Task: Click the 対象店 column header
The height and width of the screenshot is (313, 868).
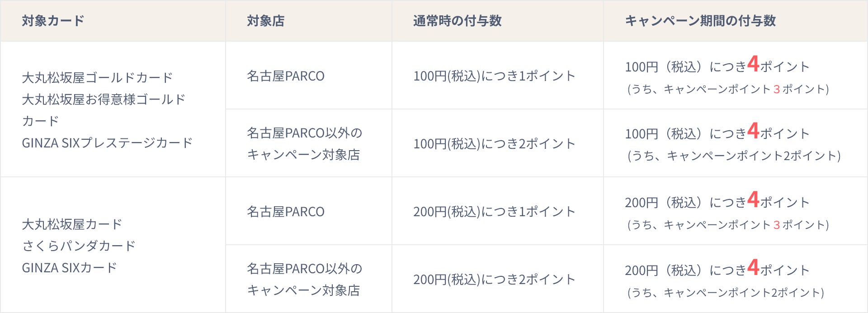Action: tap(265, 21)
